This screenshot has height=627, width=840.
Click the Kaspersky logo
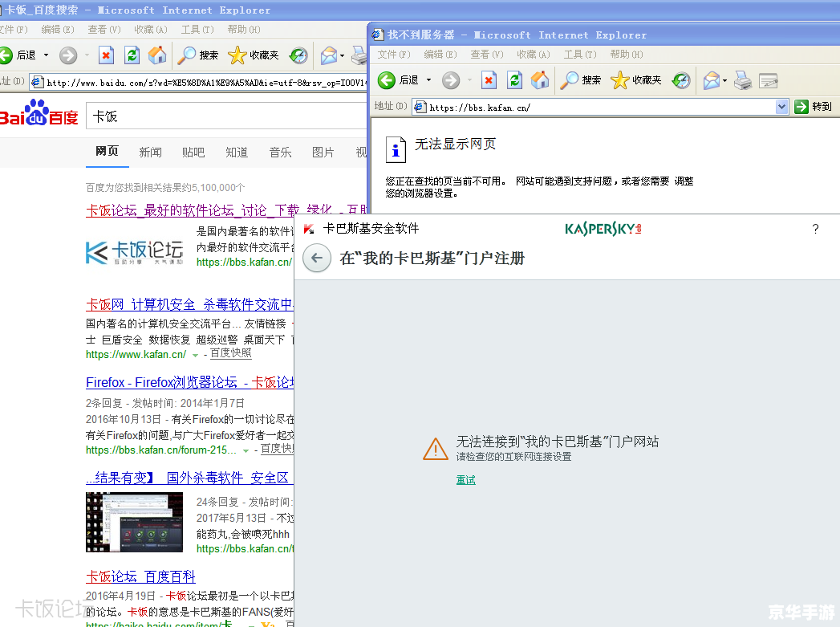(603, 229)
